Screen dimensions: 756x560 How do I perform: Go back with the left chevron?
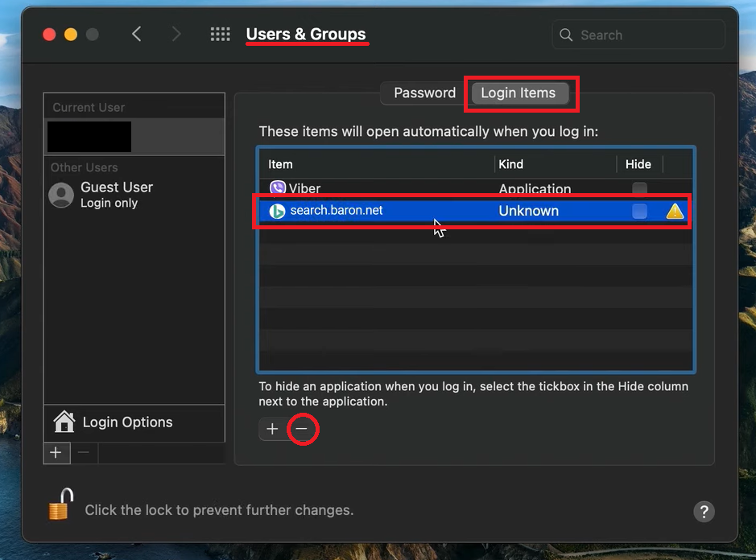pos(137,35)
